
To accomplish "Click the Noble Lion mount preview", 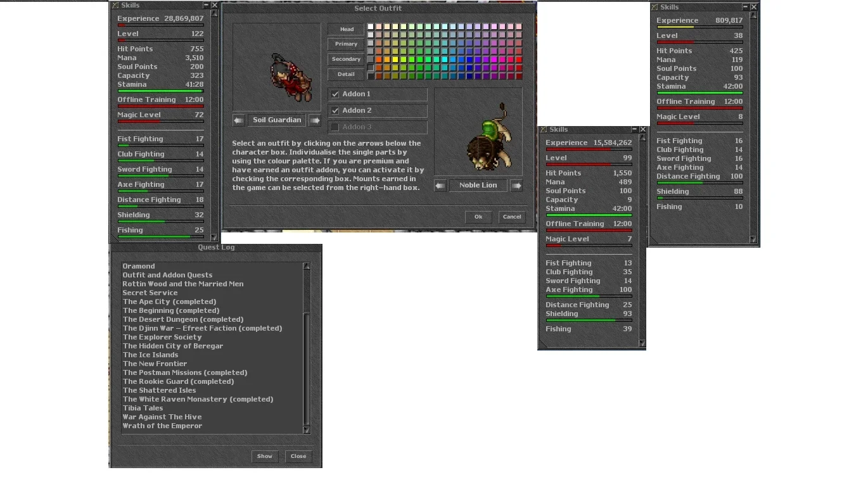I will point(478,132).
